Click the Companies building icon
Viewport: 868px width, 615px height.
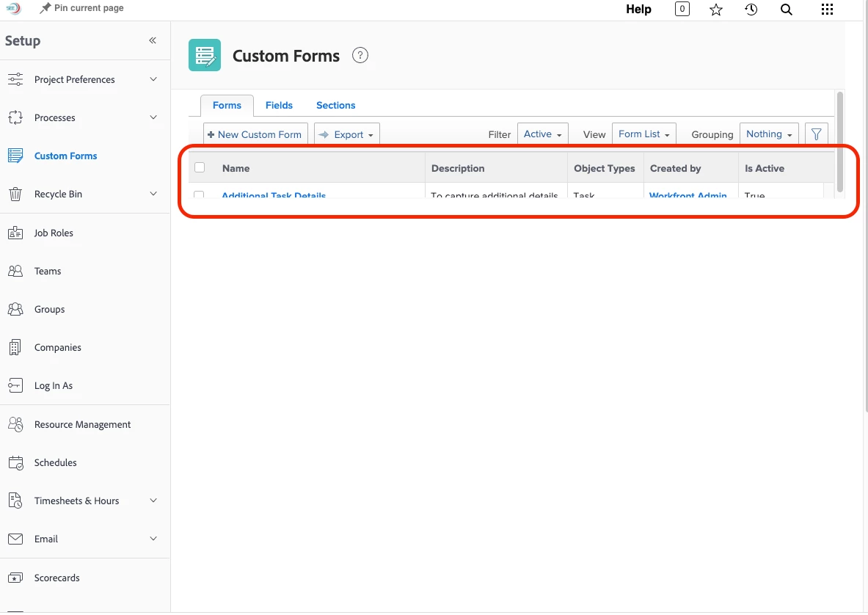15,347
